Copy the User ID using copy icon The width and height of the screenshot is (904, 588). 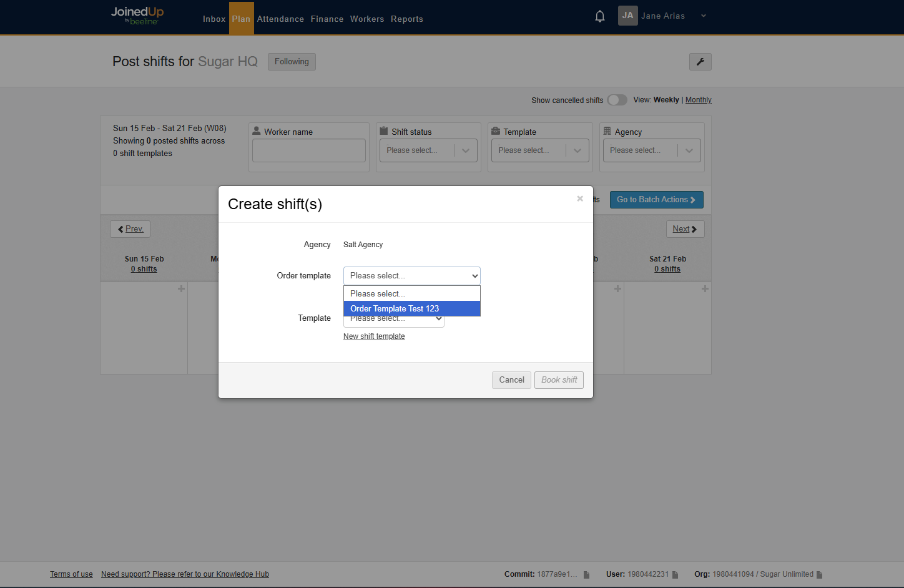click(x=675, y=575)
